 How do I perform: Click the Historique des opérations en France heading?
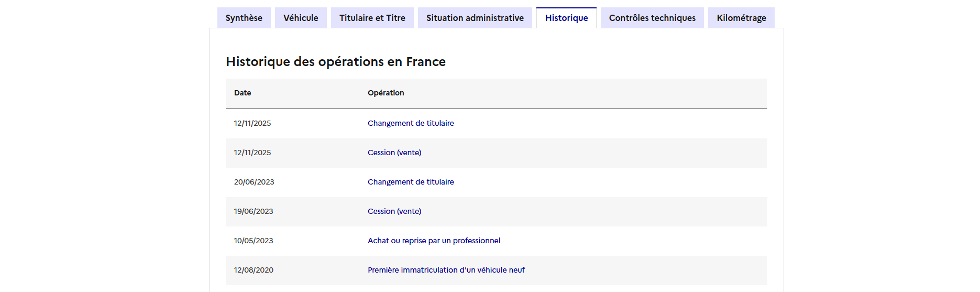click(335, 62)
